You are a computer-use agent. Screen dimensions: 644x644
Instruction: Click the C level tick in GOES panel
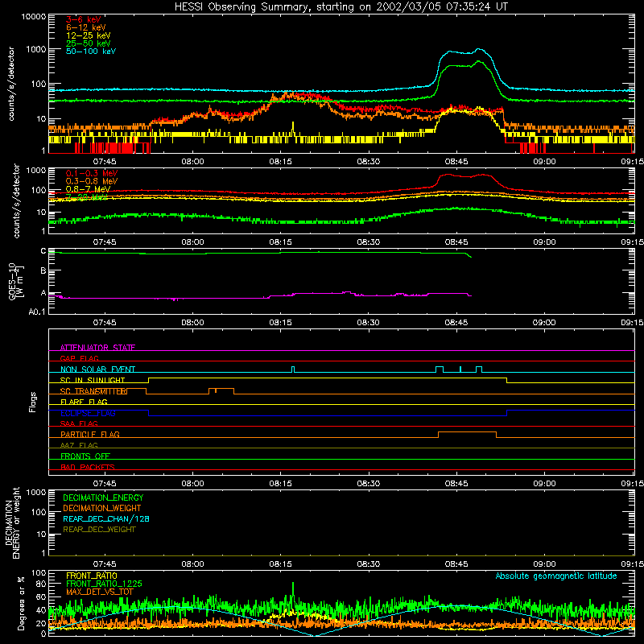tap(43, 251)
